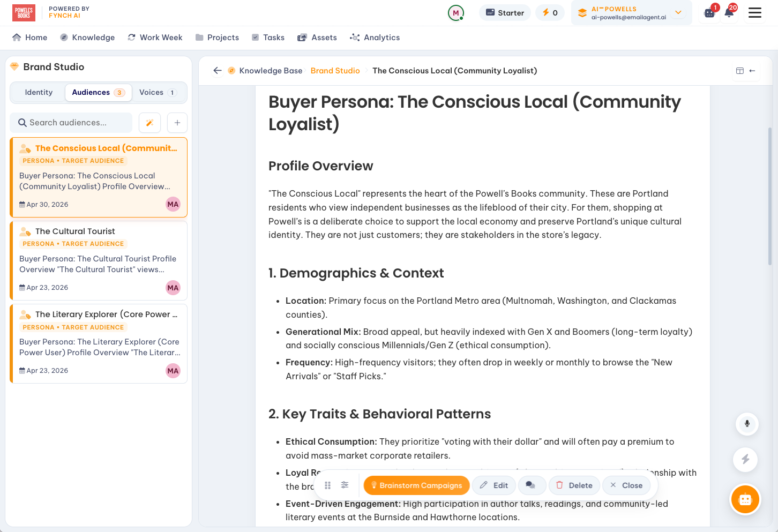Open the orange chatbot assistant button
The height and width of the screenshot is (532, 778).
point(745,499)
